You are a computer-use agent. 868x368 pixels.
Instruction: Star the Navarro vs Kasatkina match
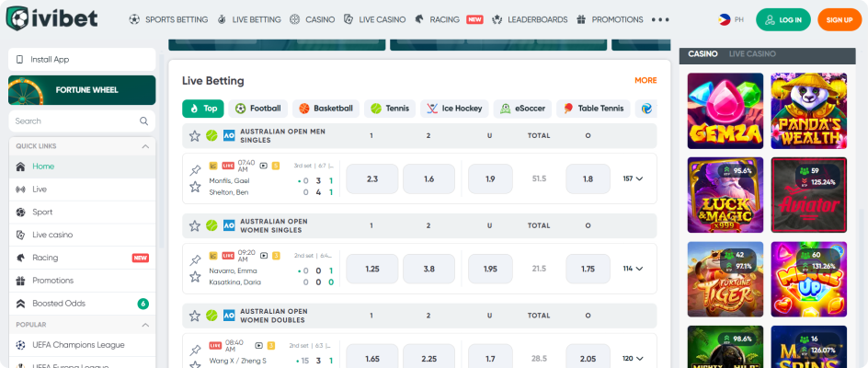click(x=195, y=277)
